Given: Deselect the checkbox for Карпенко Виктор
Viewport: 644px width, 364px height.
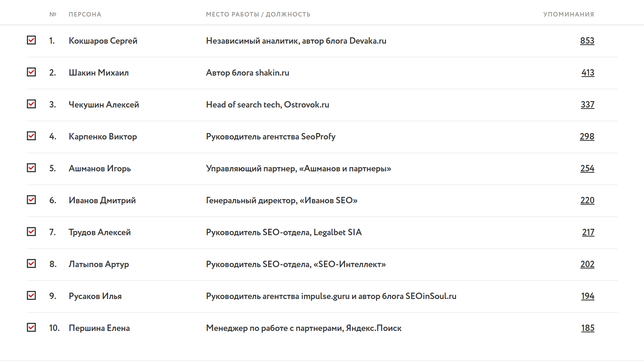Looking at the screenshot, I should (31, 136).
